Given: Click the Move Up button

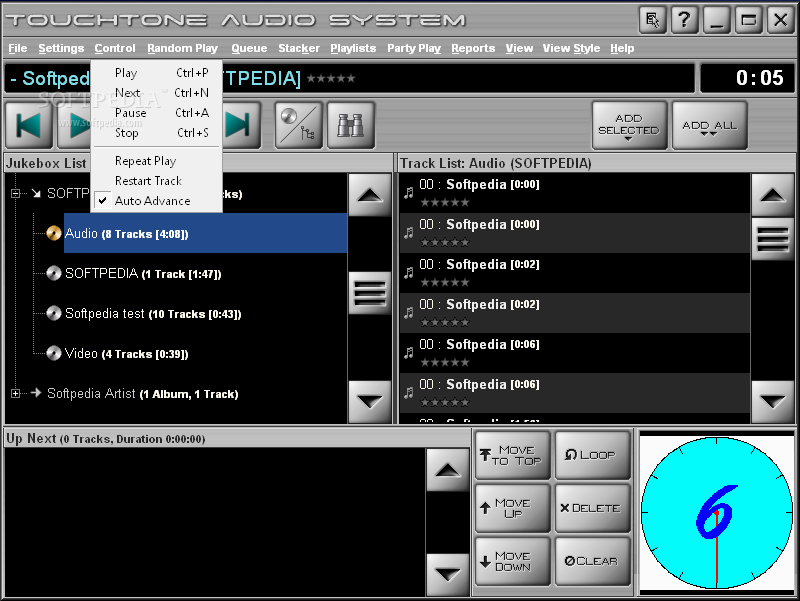Looking at the screenshot, I should pyautogui.click(x=513, y=508).
